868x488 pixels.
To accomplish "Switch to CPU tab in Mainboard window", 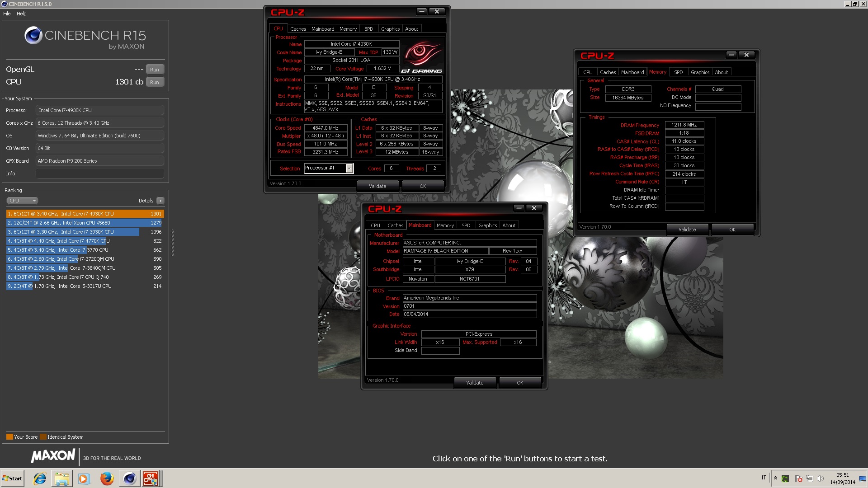I will [x=375, y=225].
